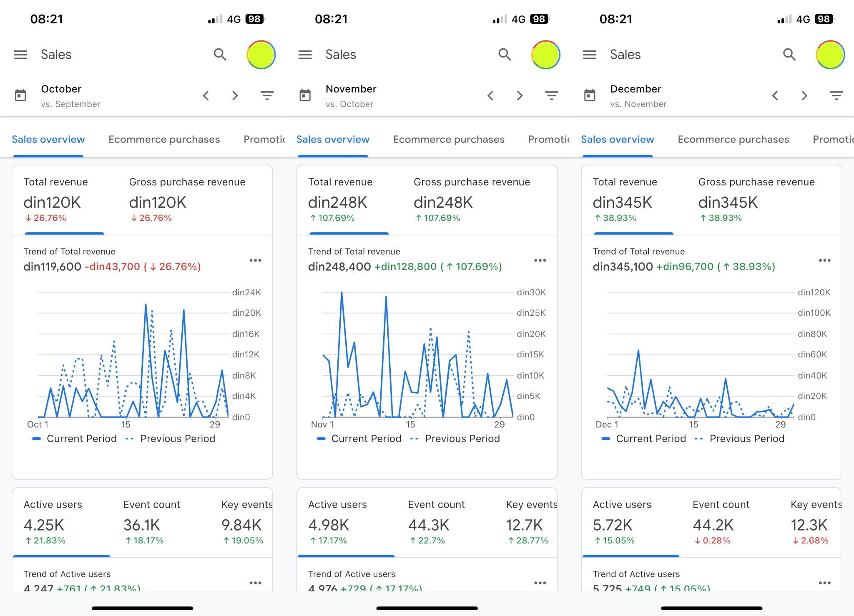Open calendar icon beside October date range
Viewport: 854px width, 616px height.
coord(20,96)
